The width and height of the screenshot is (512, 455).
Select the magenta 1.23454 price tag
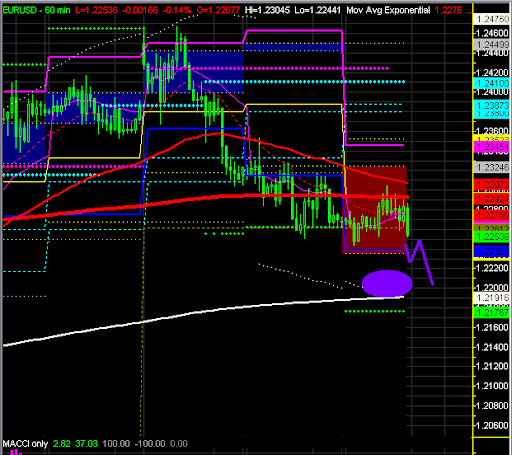[492, 147]
